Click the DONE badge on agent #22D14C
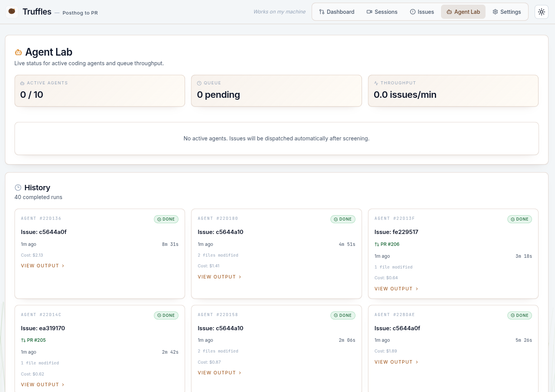The width and height of the screenshot is (555, 392). [x=166, y=315]
